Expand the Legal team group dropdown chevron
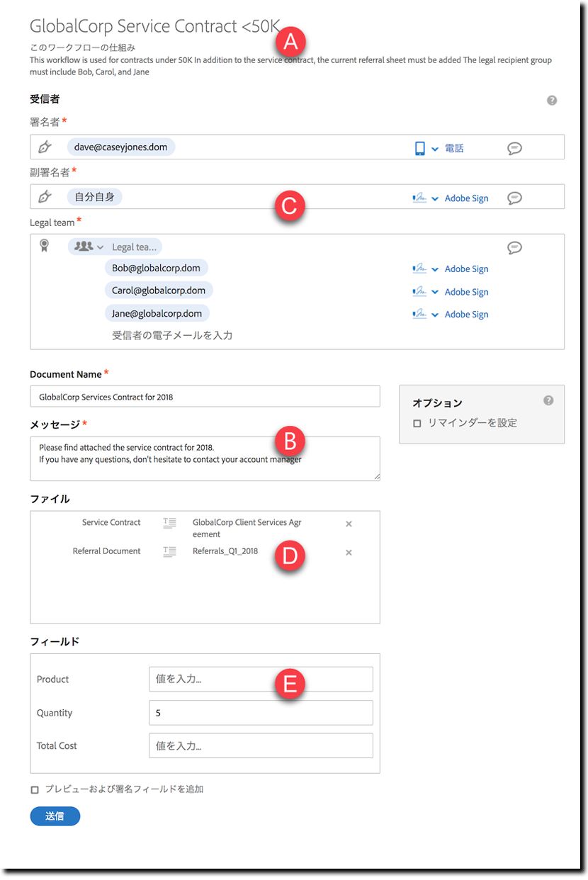588x880 pixels. (x=101, y=247)
